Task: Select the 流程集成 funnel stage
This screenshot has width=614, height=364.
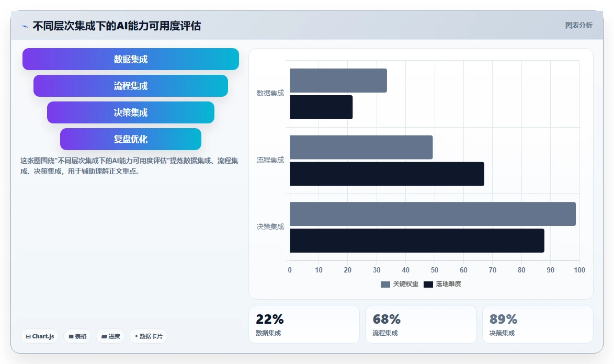Action: [x=131, y=86]
